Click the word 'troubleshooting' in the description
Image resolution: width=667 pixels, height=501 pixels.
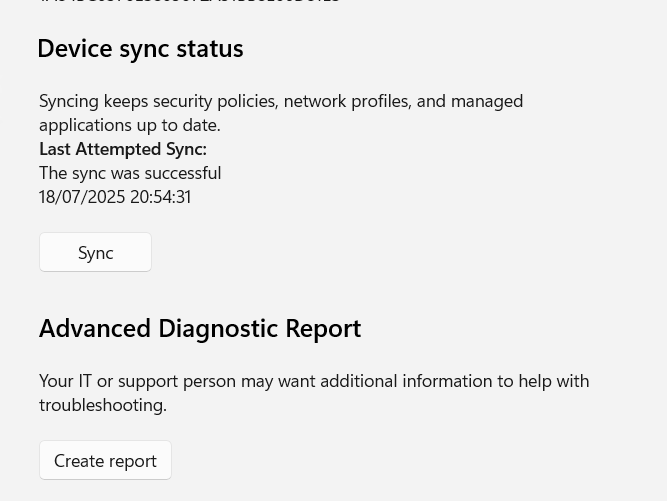102,404
